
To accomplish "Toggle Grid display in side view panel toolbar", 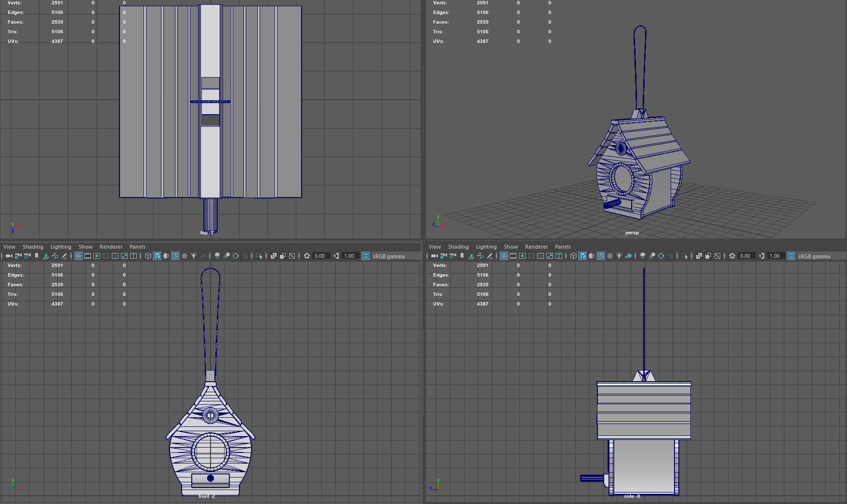I will coord(504,256).
